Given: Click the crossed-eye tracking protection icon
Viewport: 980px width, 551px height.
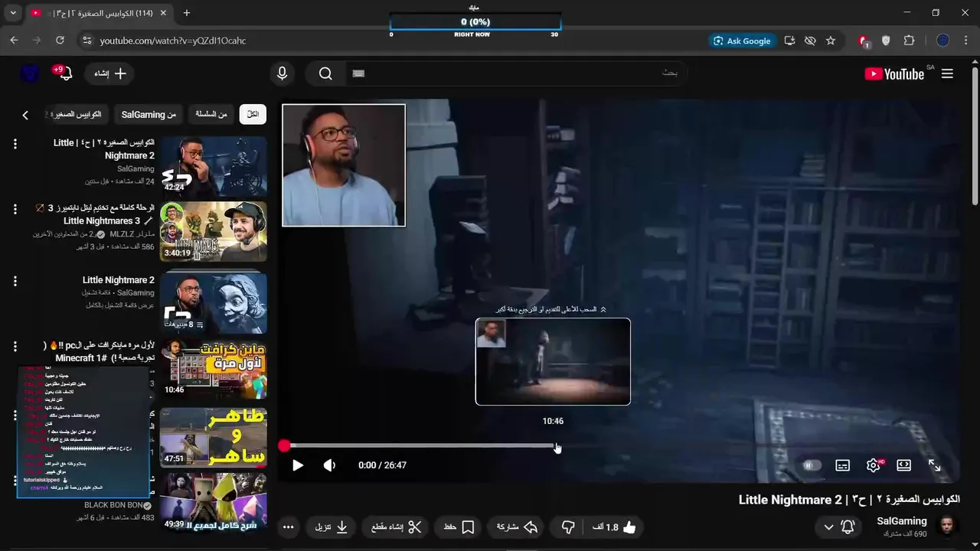Looking at the screenshot, I should coord(810,41).
